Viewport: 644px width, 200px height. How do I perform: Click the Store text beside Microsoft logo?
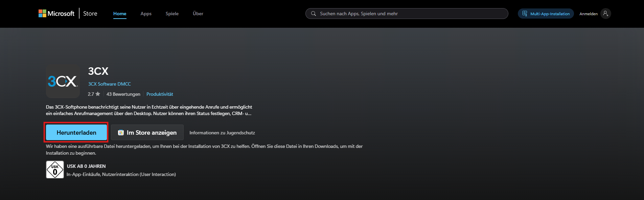(x=90, y=14)
